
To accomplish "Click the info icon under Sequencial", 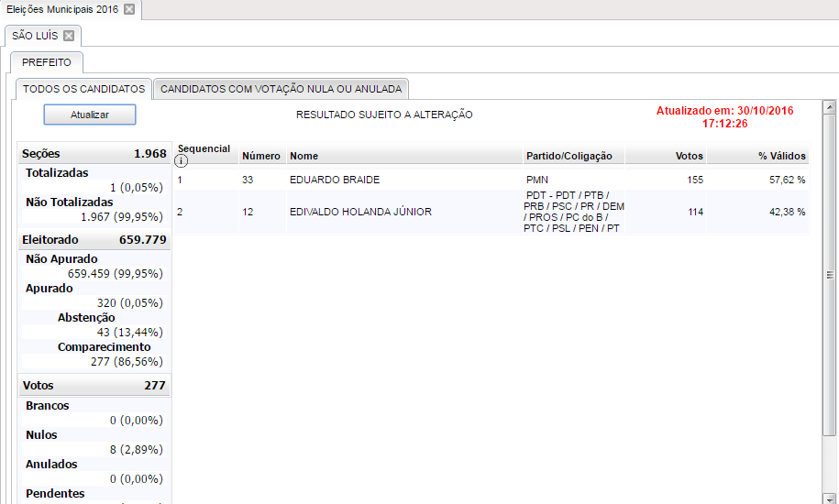I will tap(182, 161).
